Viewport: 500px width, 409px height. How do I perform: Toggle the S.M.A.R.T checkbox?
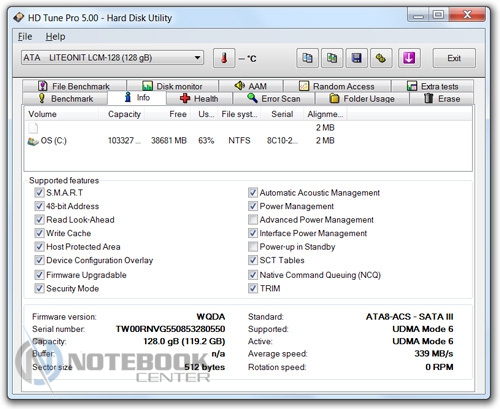pos(39,193)
